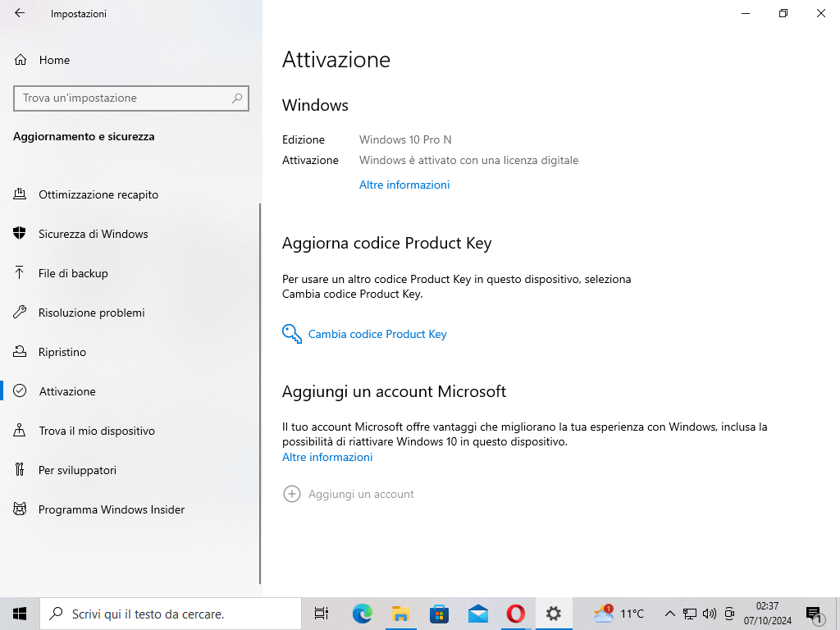Open clock and calendar flyout
The image size is (840, 630).
767,614
